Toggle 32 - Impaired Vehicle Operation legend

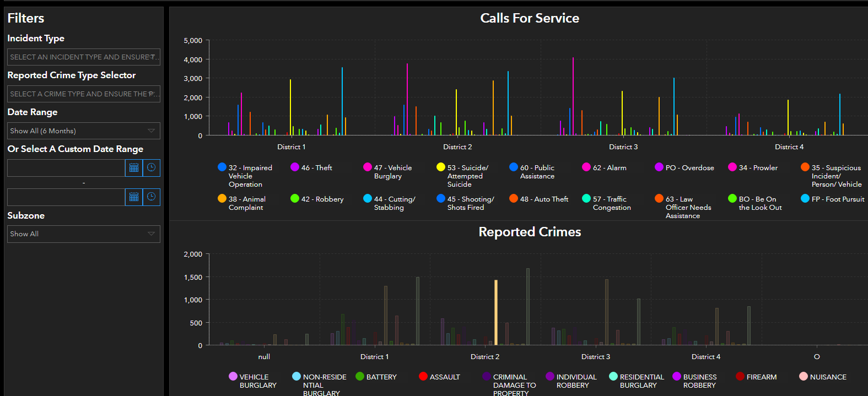[245, 176]
